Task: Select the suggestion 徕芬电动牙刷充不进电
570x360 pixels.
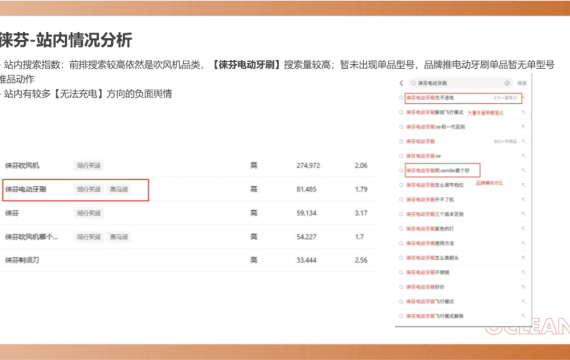Action: (430, 98)
